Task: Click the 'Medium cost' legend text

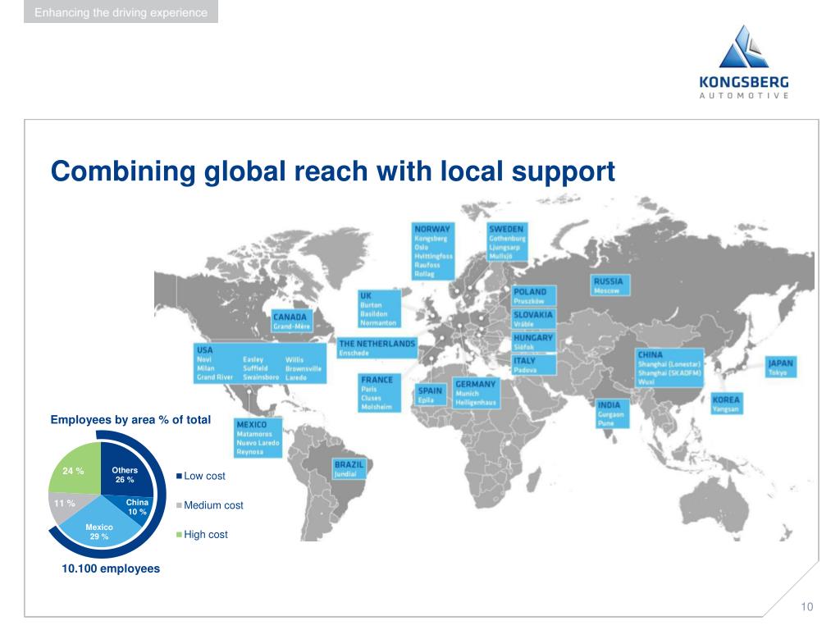Action: (x=214, y=505)
